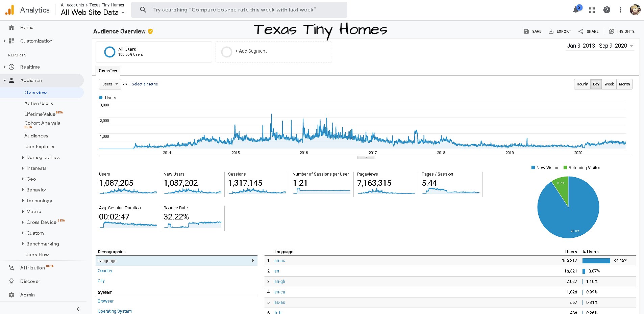
Task: Open the Audiences report
Action: click(36, 136)
